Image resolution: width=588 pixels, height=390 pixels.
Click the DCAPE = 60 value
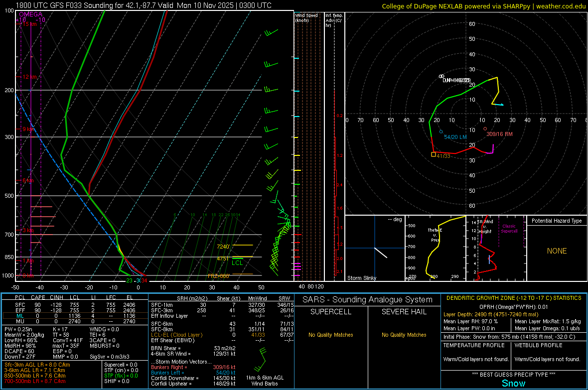19,351
